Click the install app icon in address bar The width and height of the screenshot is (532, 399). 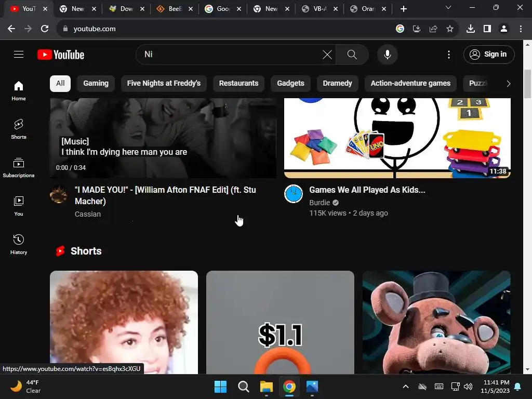[x=417, y=29]
